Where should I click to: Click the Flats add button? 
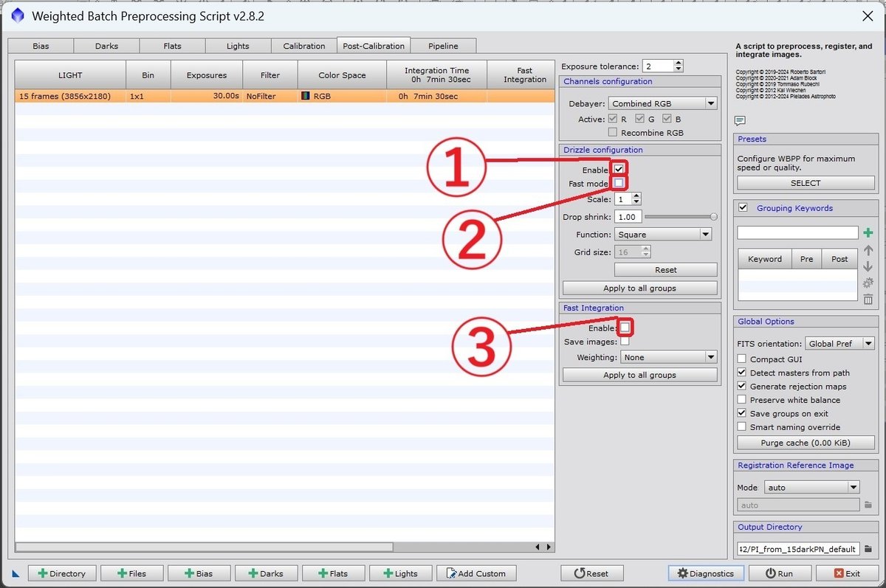(333, 573)
